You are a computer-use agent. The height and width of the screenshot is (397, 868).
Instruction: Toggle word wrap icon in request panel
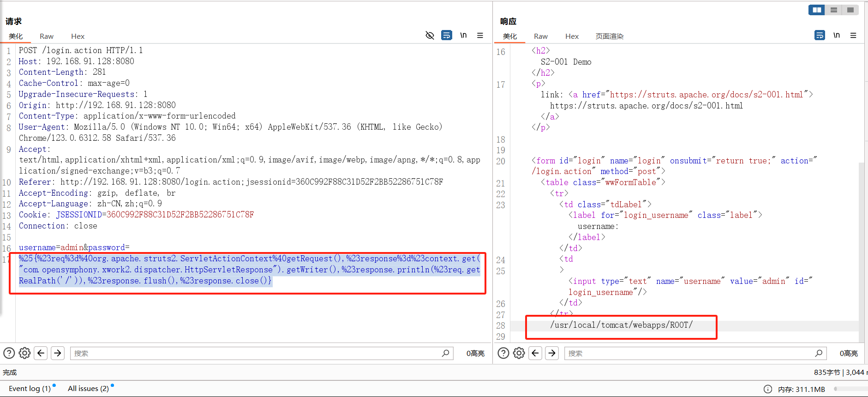447,36
